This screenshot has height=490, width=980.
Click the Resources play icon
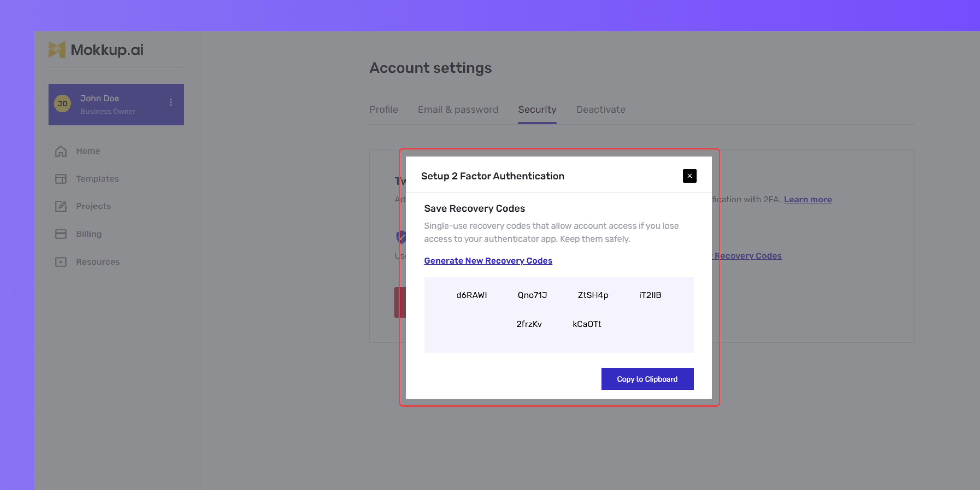tap(61, 262)
